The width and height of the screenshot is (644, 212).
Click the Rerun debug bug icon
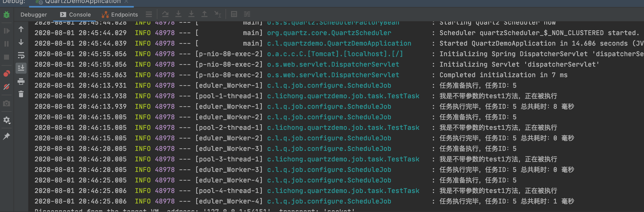[7, 15]
